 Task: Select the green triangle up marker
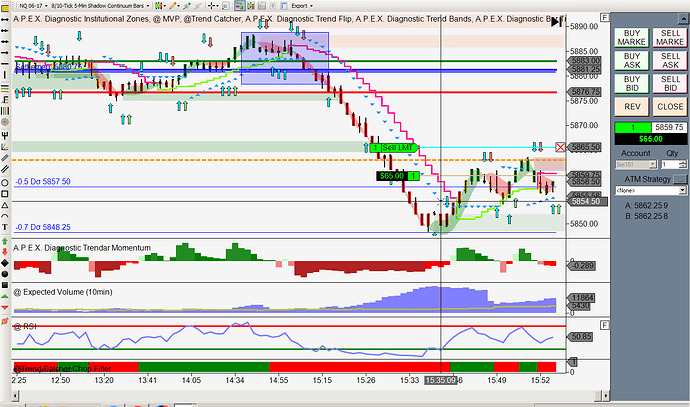(5, 296)
